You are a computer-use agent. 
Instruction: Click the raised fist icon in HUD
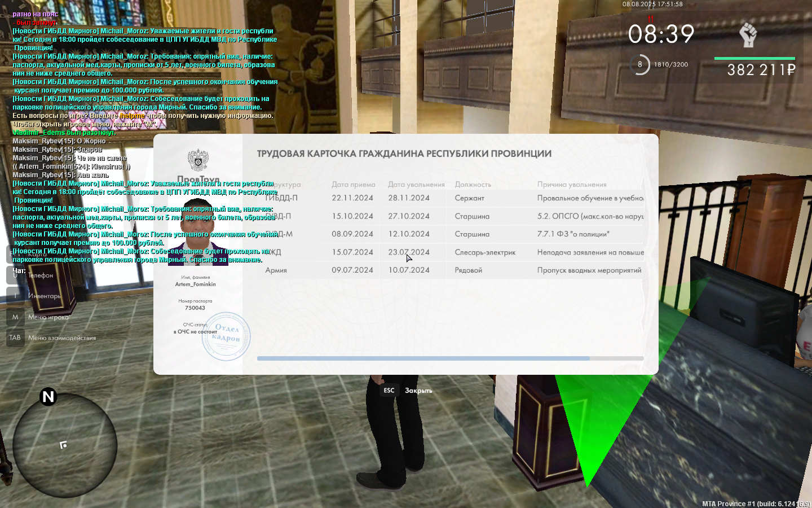coord(748,35)
